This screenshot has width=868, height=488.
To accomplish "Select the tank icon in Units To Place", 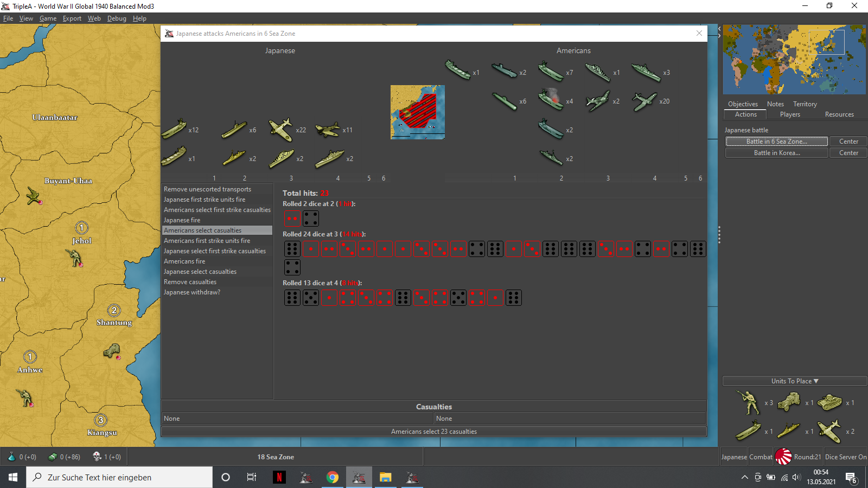I will pos(829,402).
